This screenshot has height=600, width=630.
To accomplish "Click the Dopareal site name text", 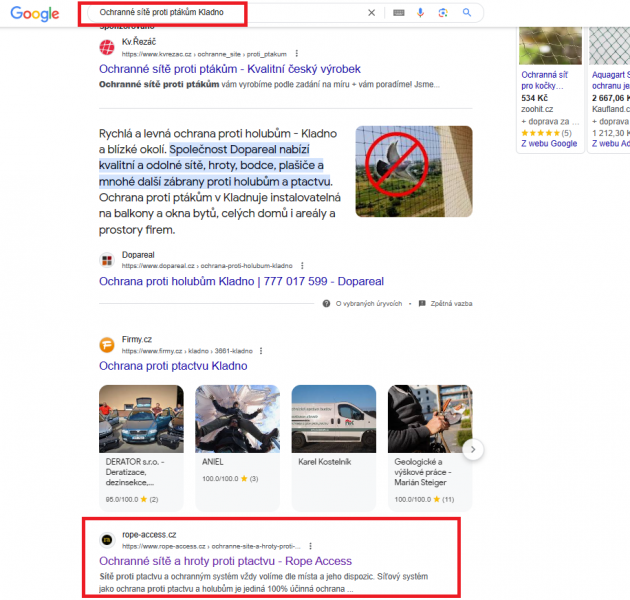I will coord(138,255).
